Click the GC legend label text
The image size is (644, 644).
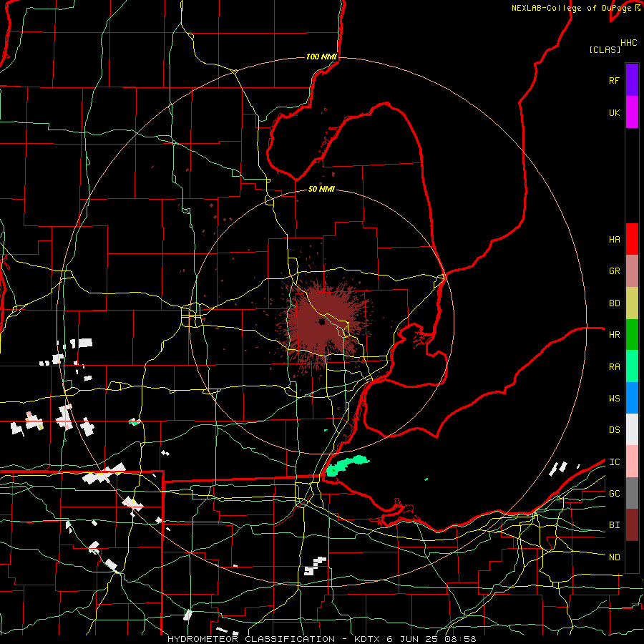coord(614,494)
